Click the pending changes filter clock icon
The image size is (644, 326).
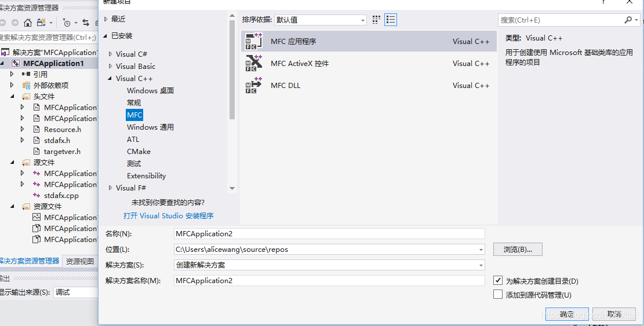coord(67,23)
